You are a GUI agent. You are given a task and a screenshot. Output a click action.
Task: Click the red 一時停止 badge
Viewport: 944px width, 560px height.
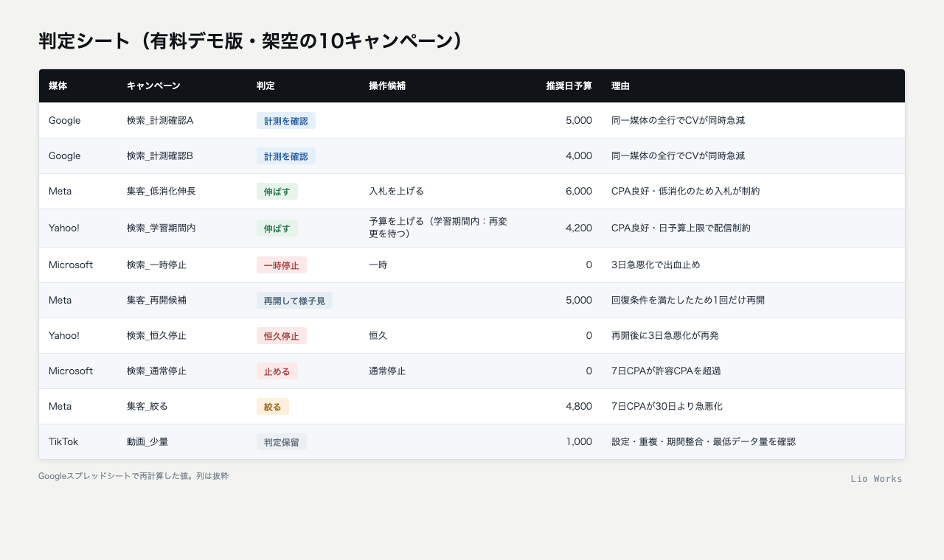(x=282, y=265)
